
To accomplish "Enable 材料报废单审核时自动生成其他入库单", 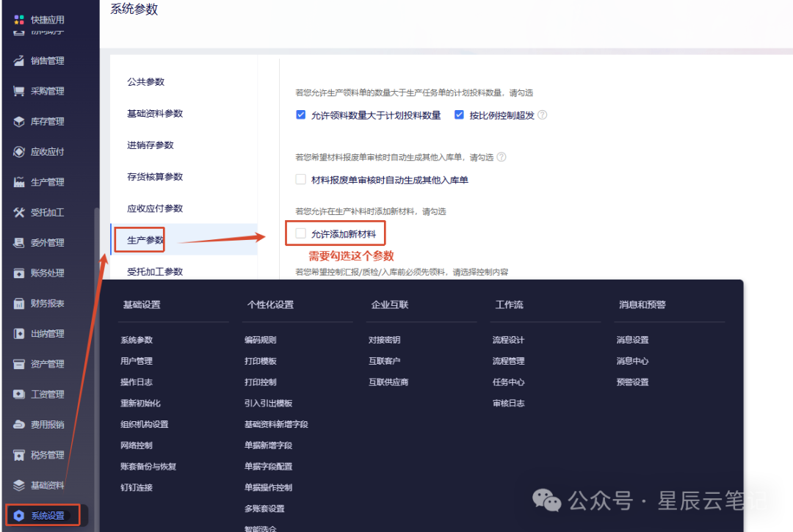I will tap(301, 179).
